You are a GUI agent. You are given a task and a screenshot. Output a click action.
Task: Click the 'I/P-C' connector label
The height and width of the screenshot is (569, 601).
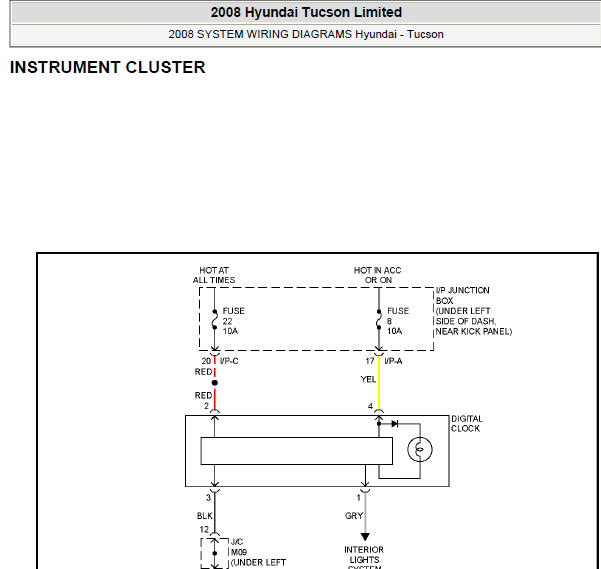[229, 361]
